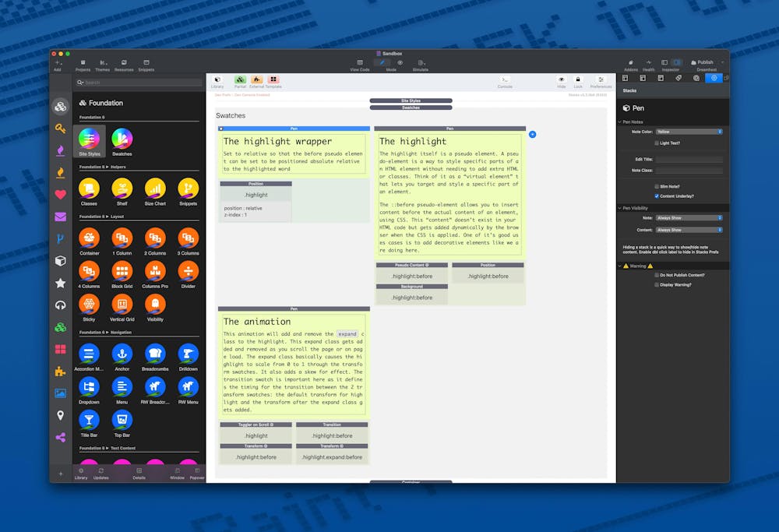
Task: Open the key icon library in sidebar
Action: (x=60, y=129)
